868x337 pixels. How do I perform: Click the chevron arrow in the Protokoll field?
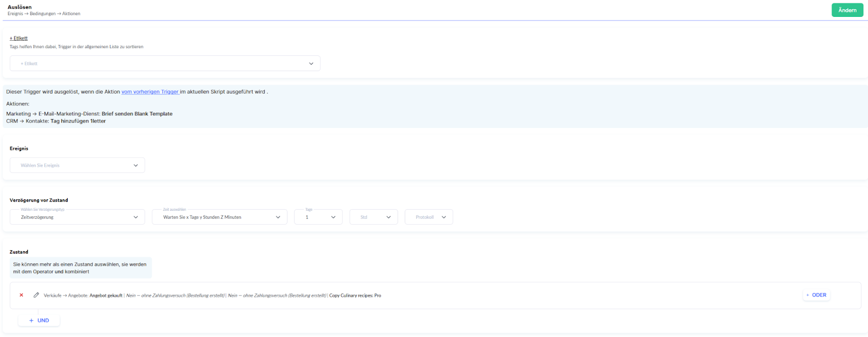pos(444,217)
